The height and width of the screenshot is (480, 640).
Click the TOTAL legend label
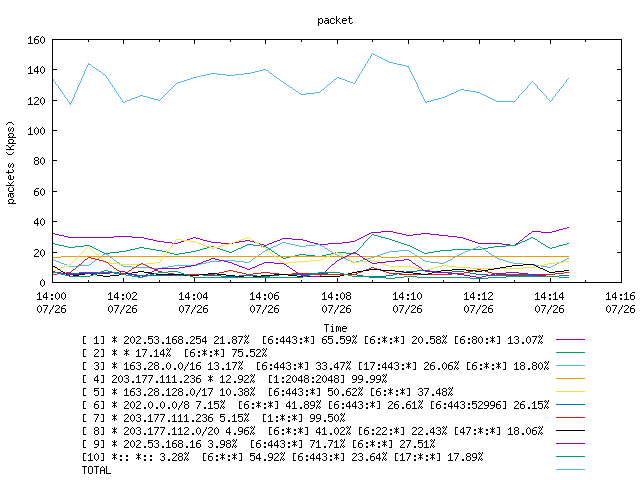click(x=96, y=471)
